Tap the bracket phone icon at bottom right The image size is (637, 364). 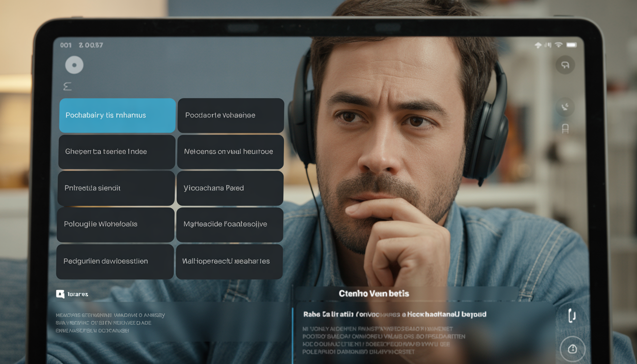[x=572, y=315]
